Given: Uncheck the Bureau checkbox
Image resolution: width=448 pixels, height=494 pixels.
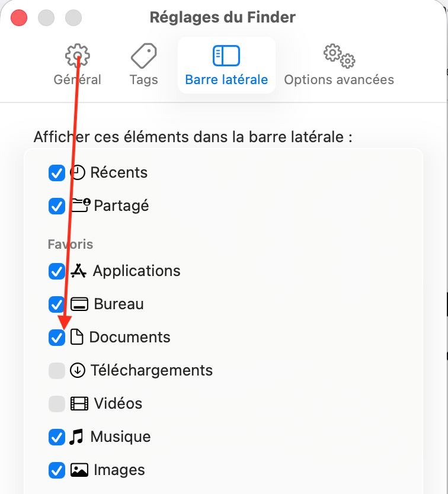Looking at the screenshot, I should click(x=56, y=304).
